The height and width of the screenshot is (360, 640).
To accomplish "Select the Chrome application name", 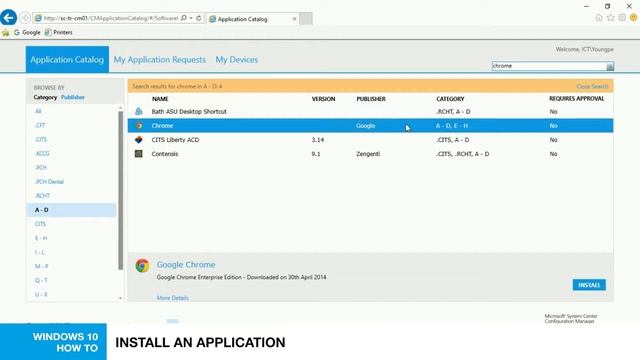I will [162, 126].
